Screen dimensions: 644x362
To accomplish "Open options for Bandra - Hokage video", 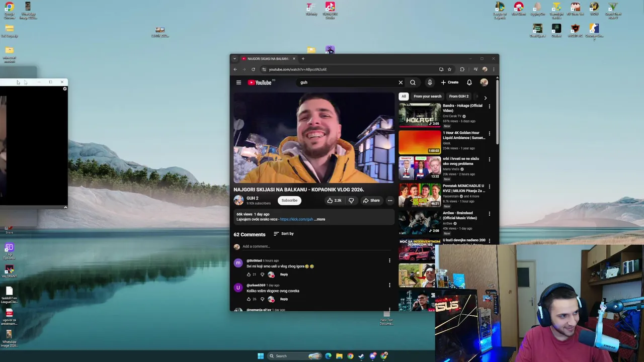I will 489,107.
